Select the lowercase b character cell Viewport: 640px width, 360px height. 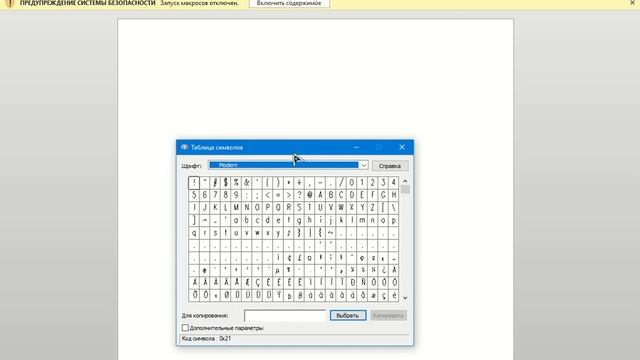click(247, 220)
